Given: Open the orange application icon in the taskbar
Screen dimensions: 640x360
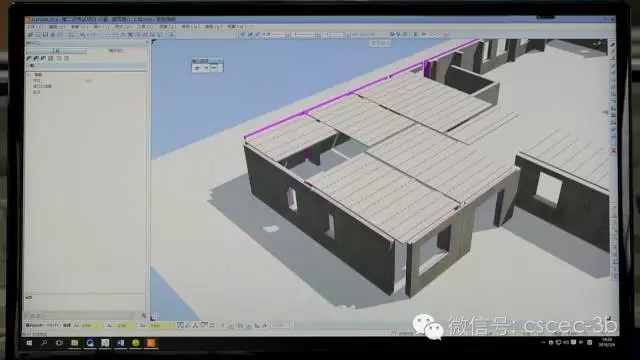Looking at the screenshot, I should (151, 343).
